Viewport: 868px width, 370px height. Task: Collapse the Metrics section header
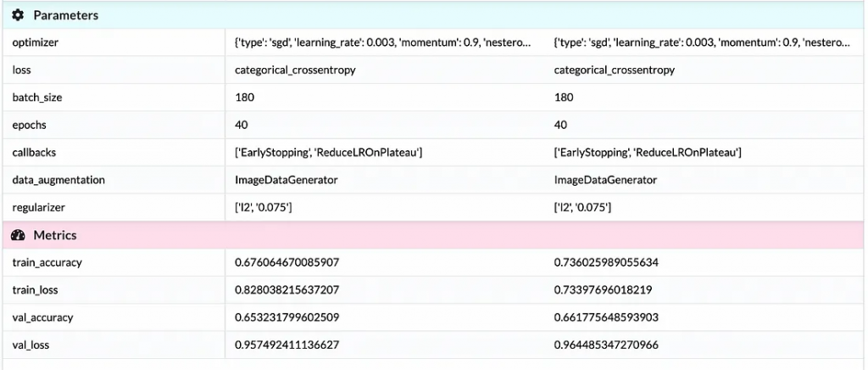[x=434, y=235]
